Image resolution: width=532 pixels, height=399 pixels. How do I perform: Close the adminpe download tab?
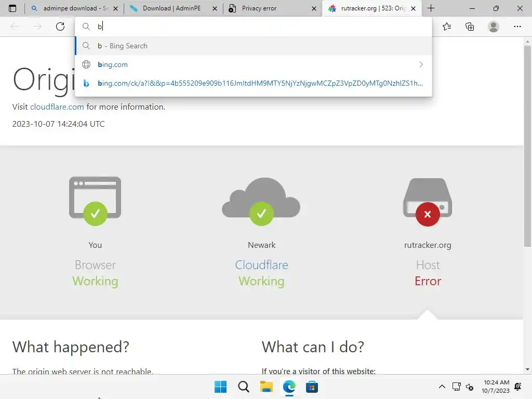[116, 8]
